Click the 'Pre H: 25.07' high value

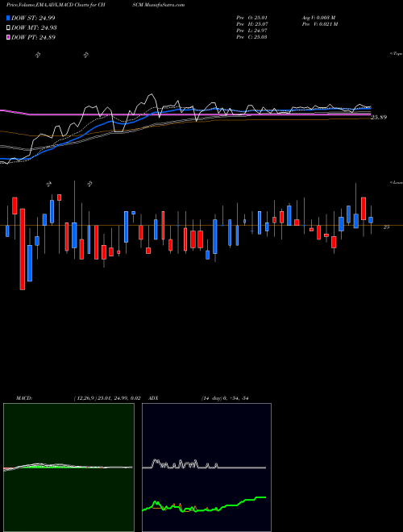point(251,24)
